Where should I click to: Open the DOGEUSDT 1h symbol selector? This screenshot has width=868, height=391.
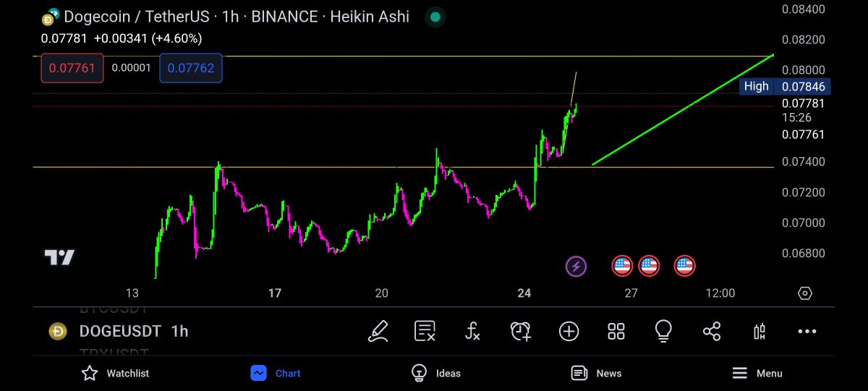tap(119, 331)
